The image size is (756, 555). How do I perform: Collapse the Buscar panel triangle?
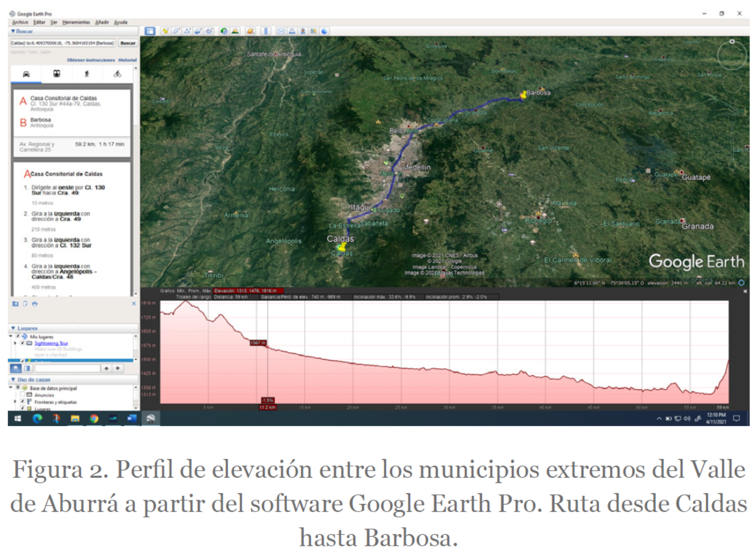coord(13,31)
